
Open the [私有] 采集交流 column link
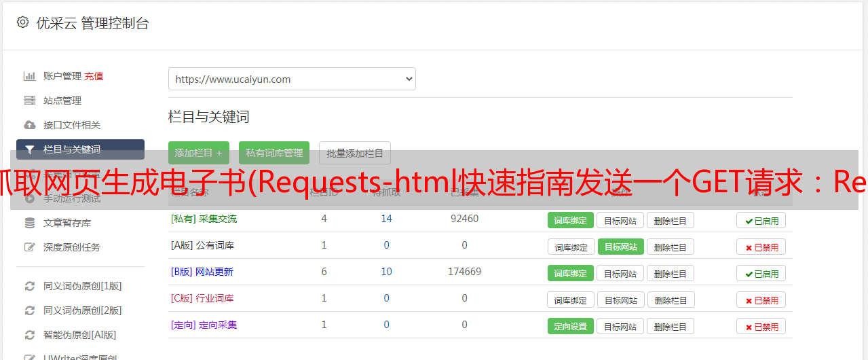[204, 219]
